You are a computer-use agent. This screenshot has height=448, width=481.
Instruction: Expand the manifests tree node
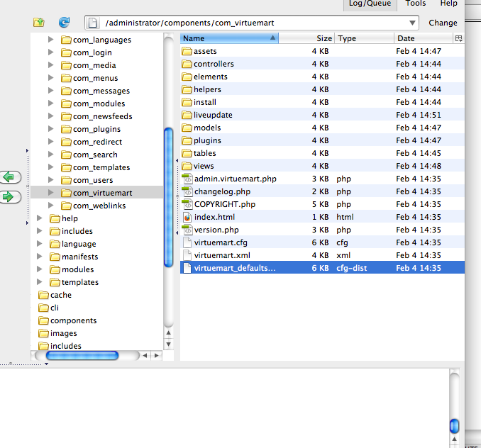click(x=39, y=257)
